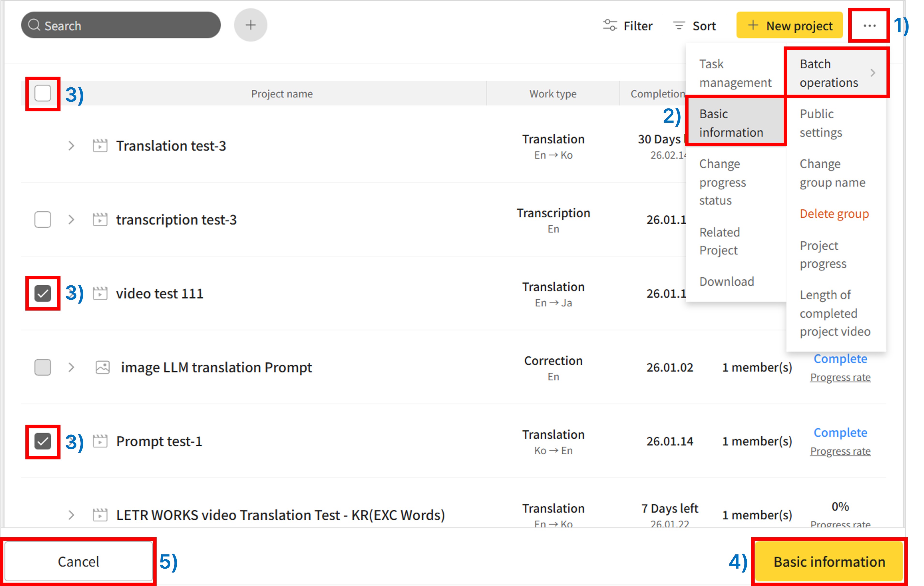Click video icon beside transcription test-3
This screenshot has height=586, width=924.
(100, 220)
